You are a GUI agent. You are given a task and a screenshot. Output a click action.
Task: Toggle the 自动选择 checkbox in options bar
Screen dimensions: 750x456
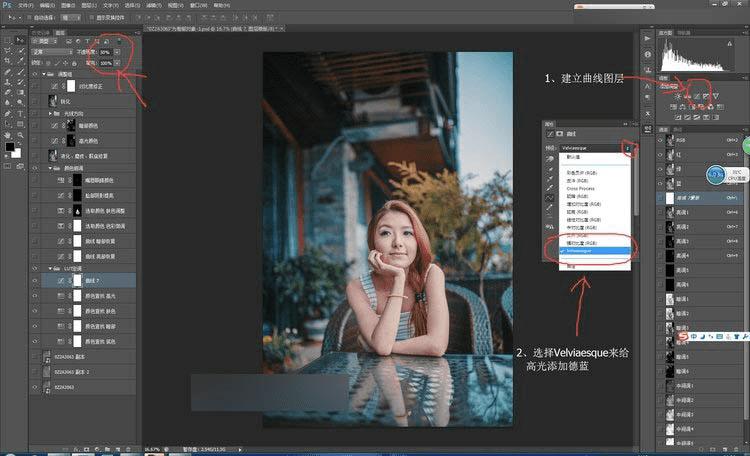pyautogui.click(x=29, y=17)
